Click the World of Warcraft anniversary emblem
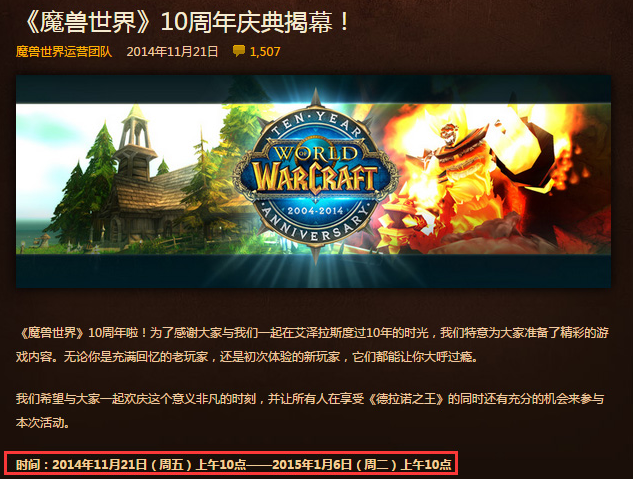The image size is (633, 479). [x=315, y=176]
